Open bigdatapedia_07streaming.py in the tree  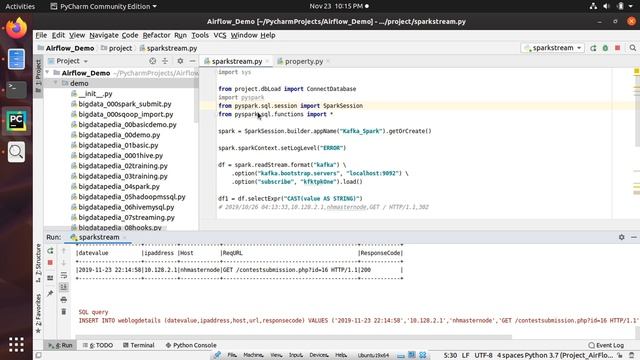(x=127, y=217)
